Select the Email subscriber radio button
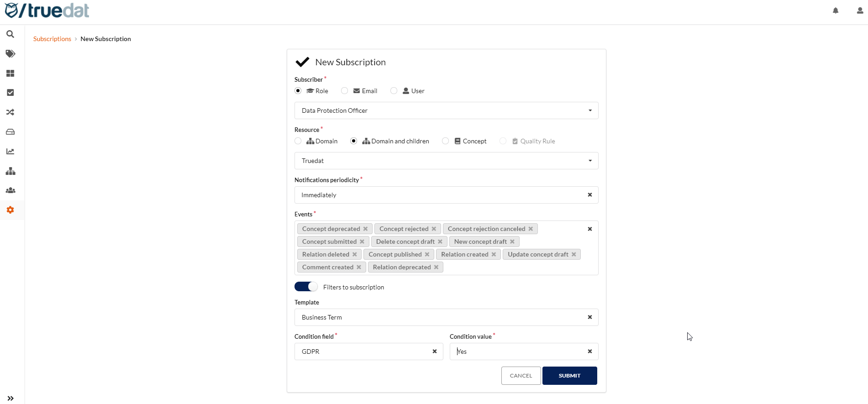868x404 pixels. click(x=345, y=91)
